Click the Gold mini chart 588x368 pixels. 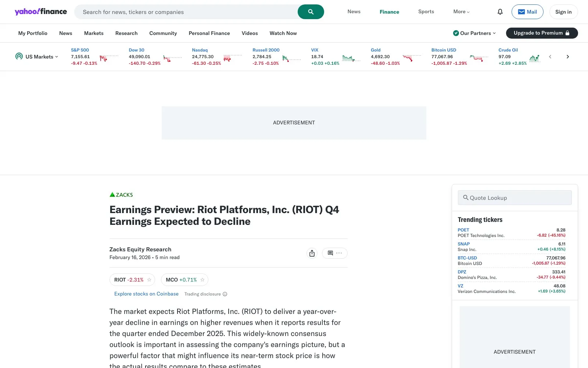pyautogui.click(x=412, y=58)
